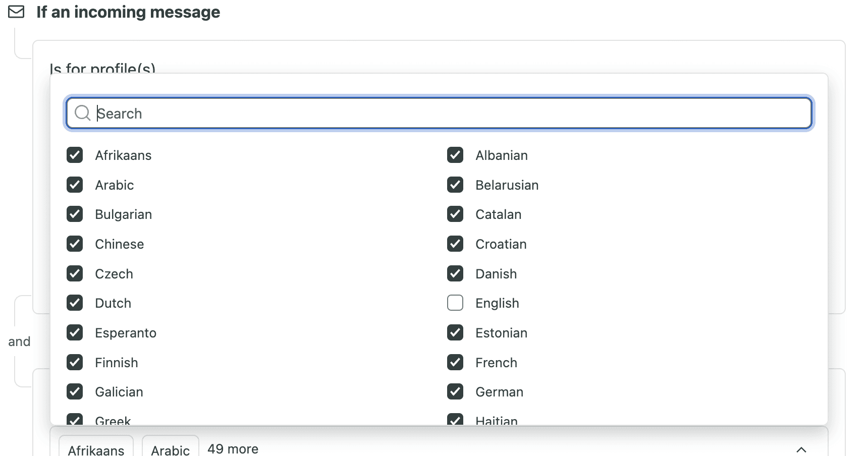Screen dimensions: 868x456
Task: Uncheck the Esperanto checkbox
Action: coord(75,332)
